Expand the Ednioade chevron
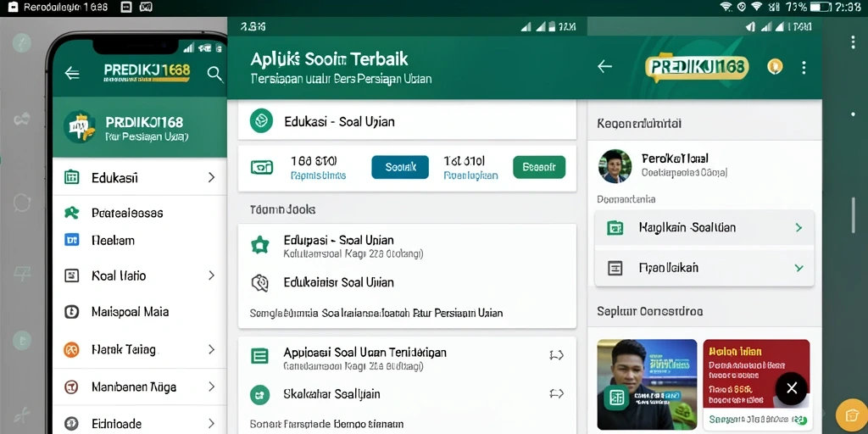 [211, 424]
